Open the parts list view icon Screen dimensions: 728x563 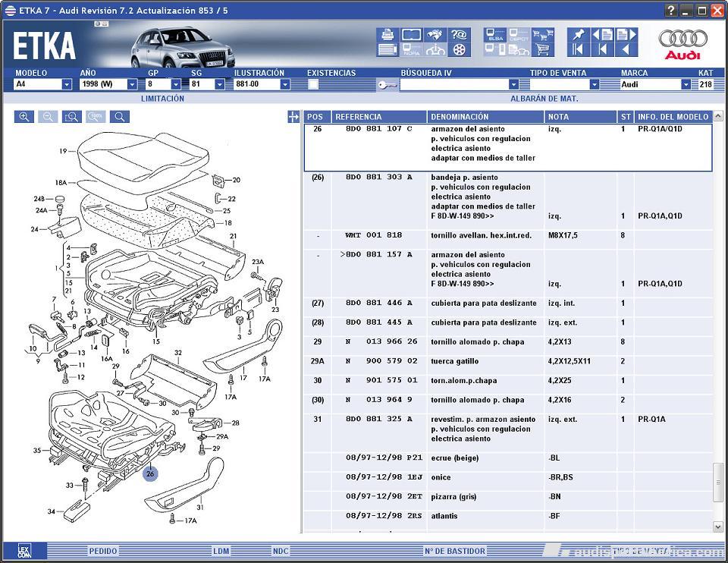(388, 49)
